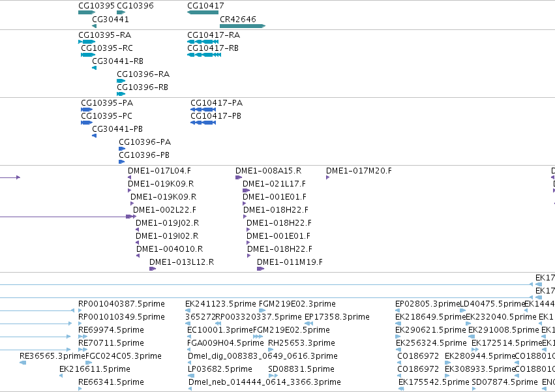Screen dimensions: 555x392
Task: Click EST RE66341.5prime
Action: [x=80, y=389]
